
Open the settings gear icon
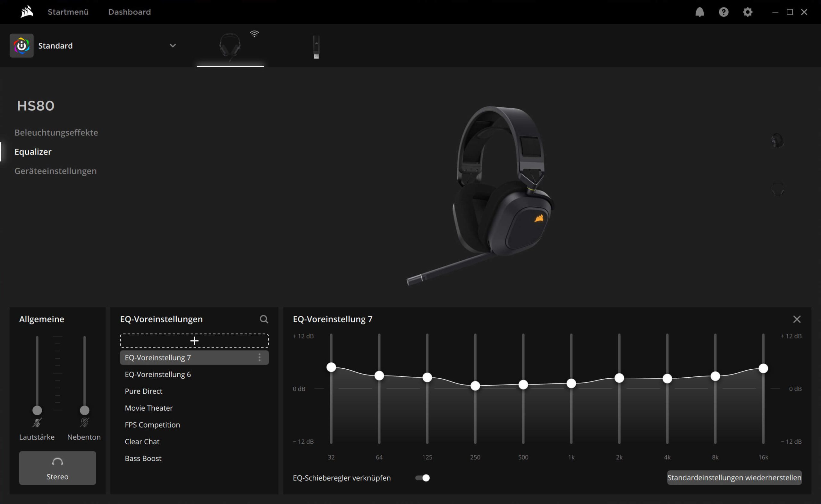tap(747, 12)
